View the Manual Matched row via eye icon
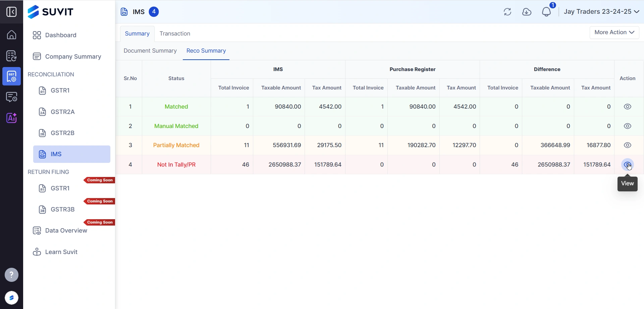 pos(627,126)
